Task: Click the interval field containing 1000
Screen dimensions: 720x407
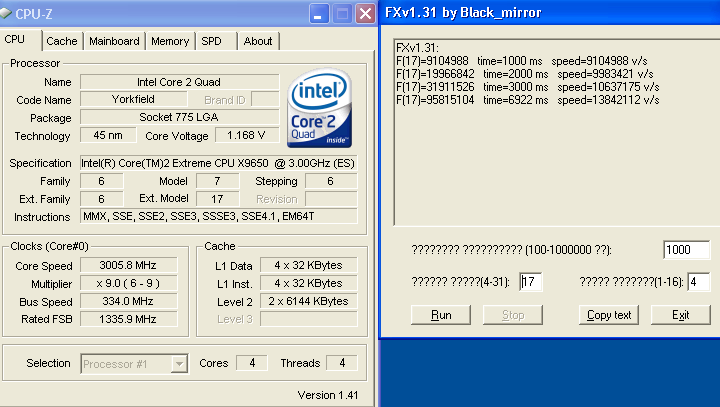Action: click(687, 250)
